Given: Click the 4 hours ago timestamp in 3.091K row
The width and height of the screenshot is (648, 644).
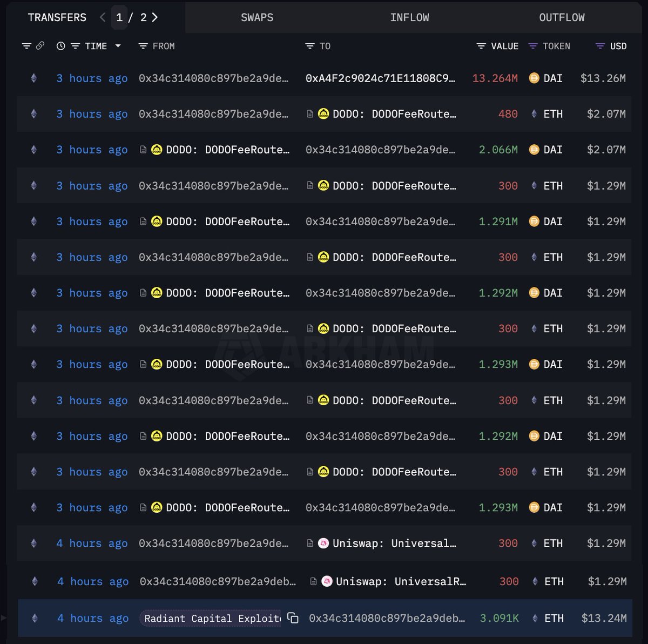Looking at the screenshot, I should point(93,618).
